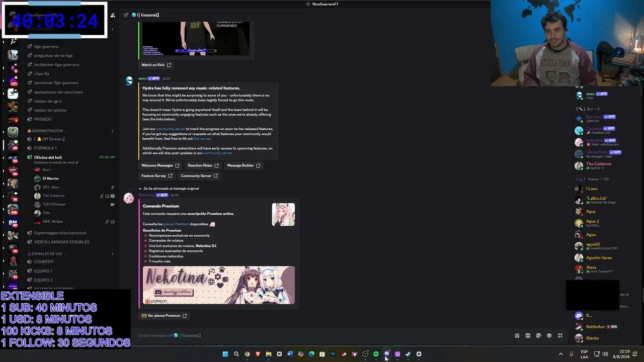Open the apps launcher in message bar

point(560,335)
